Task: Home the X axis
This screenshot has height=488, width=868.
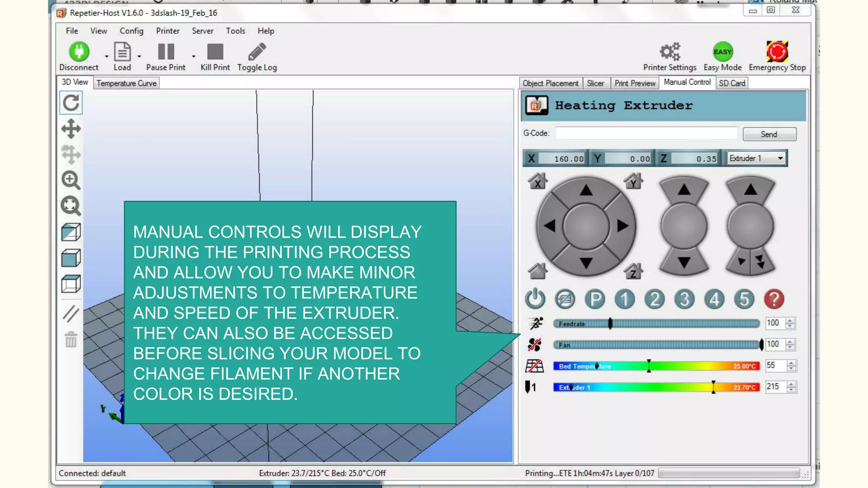Action: coord(537,181)
